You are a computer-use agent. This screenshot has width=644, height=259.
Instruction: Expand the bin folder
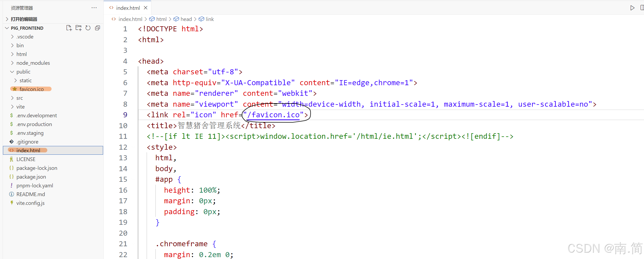point(53,45)
